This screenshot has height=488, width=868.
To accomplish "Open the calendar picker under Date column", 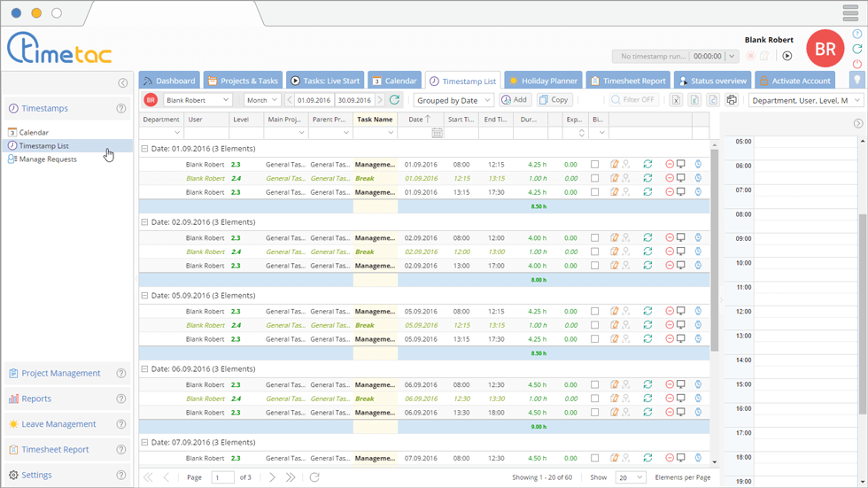I will (437, 133).
